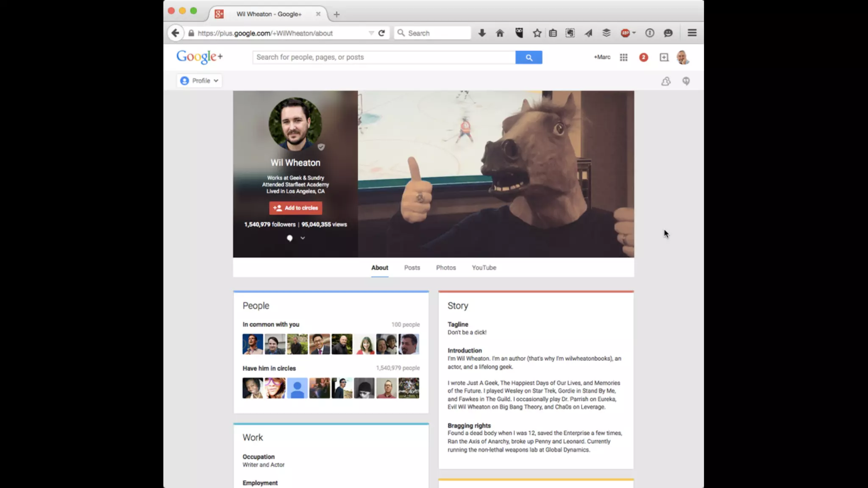Open a new browser tab with plus
Screen dimensions: 868x488
click(337, 14)
